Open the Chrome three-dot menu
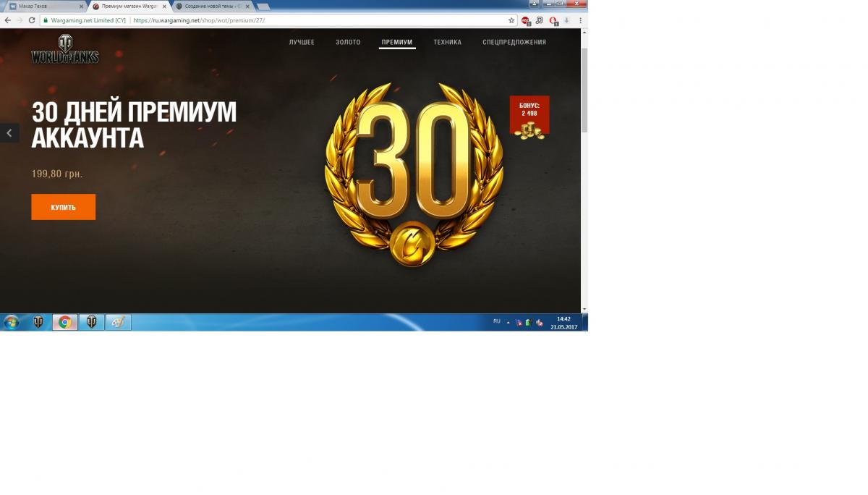This screenshot has width=868, height=495. pyautogui.click(x=580, y=20)
